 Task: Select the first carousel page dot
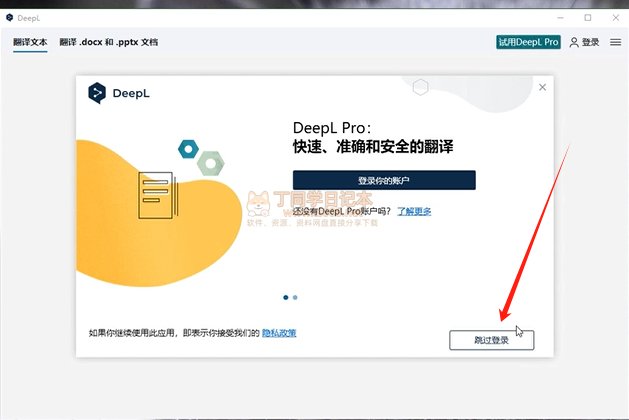click(286, 297)
